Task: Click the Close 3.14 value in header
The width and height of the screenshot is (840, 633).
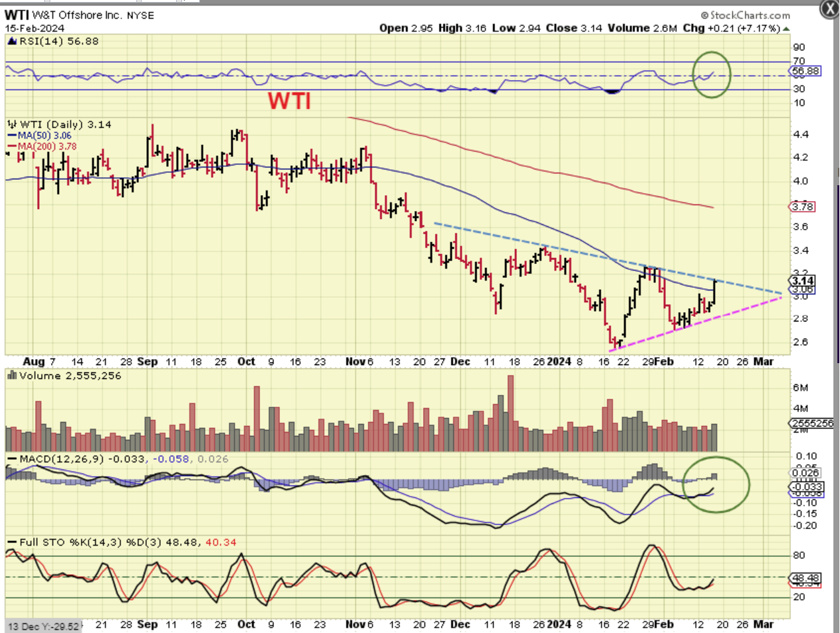Action: click(x=575, y=28)
